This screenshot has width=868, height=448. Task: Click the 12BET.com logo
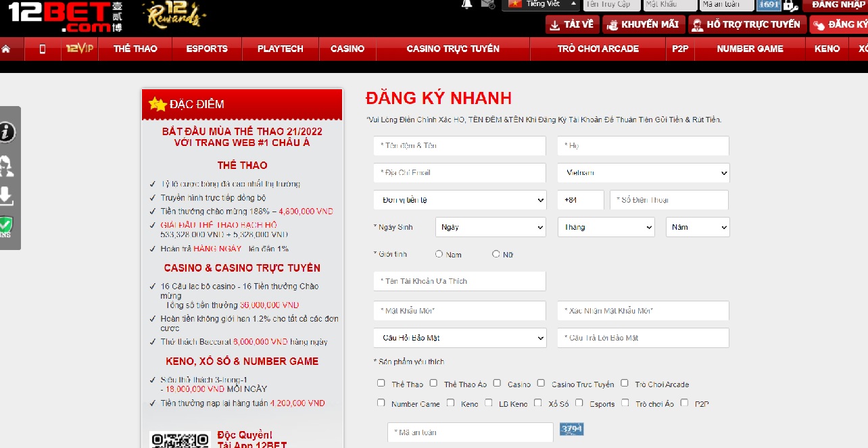point(66,16)
